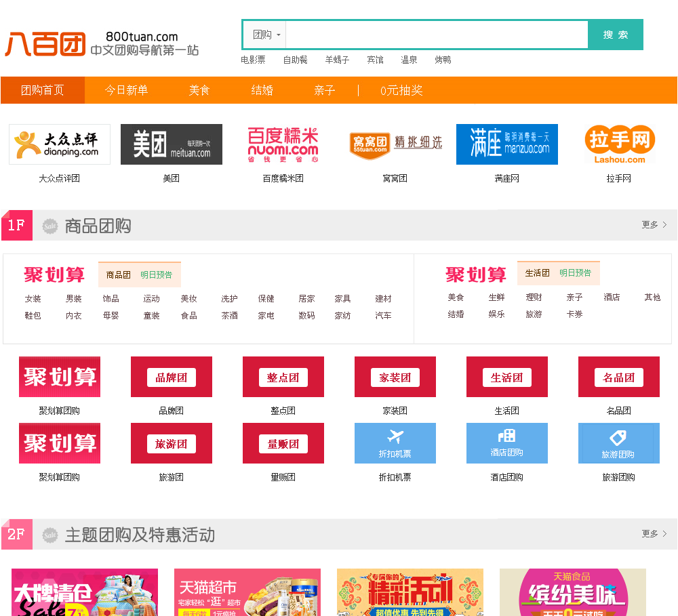Expand 更多 in the 主题团购及特惠活动 section

(654, 534)
